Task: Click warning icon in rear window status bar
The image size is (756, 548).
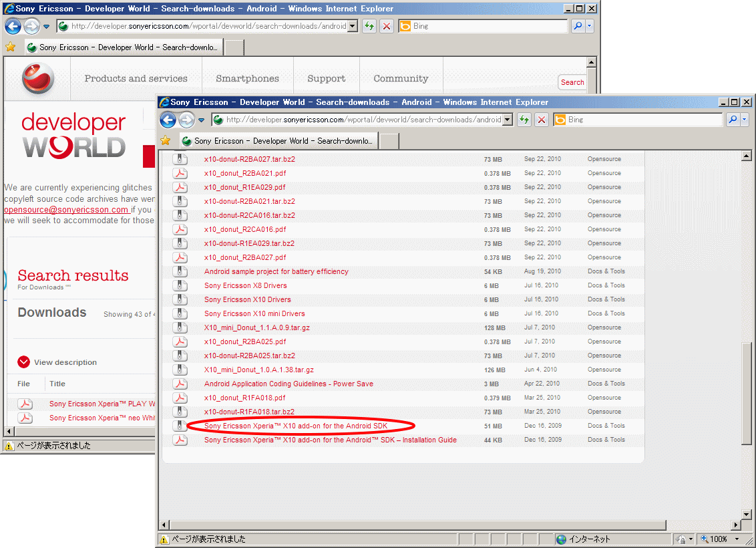Action: [x=9, y=446]
